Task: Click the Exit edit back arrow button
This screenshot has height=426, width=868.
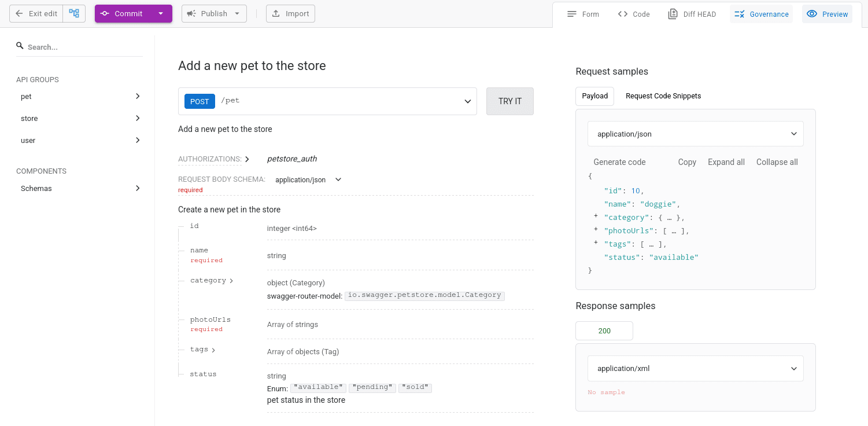Action: [36, 13]
